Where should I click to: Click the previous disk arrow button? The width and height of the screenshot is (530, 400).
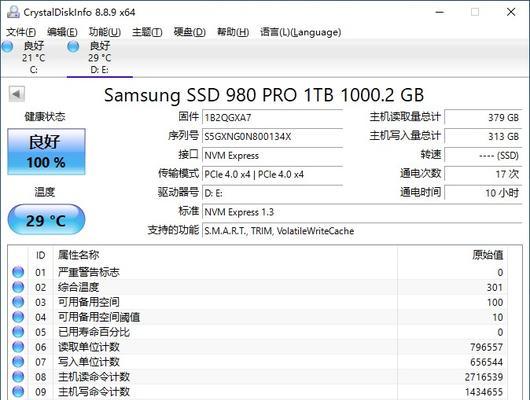tap(17, 94)
